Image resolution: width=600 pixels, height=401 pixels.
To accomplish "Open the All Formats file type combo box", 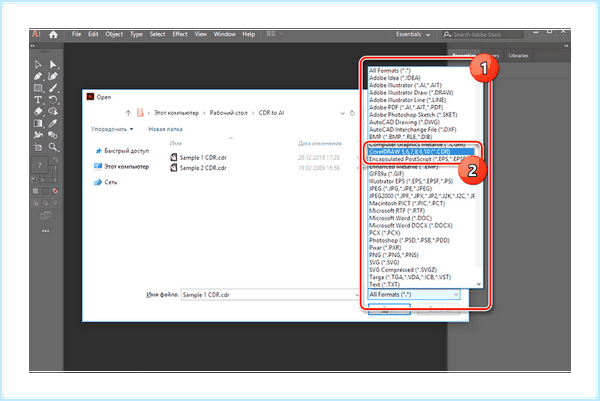I will [414, 294].
